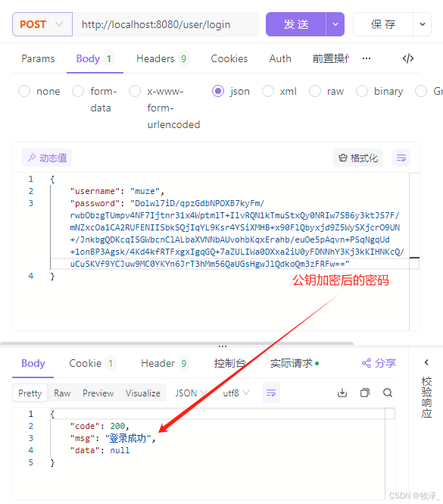Open the 实际请求 actual request tab
This screenshot has width=443, height=504.
pyautogui.click(x=295, y=363)
